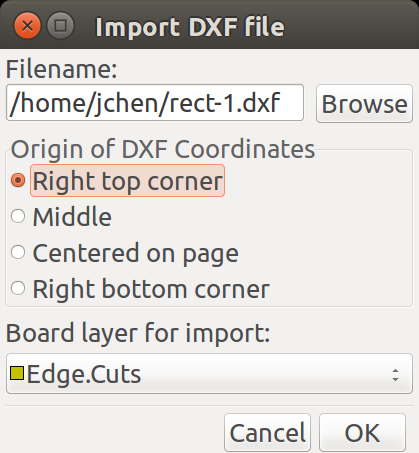Click the Right bottom corner label text

tap(151, 289)
